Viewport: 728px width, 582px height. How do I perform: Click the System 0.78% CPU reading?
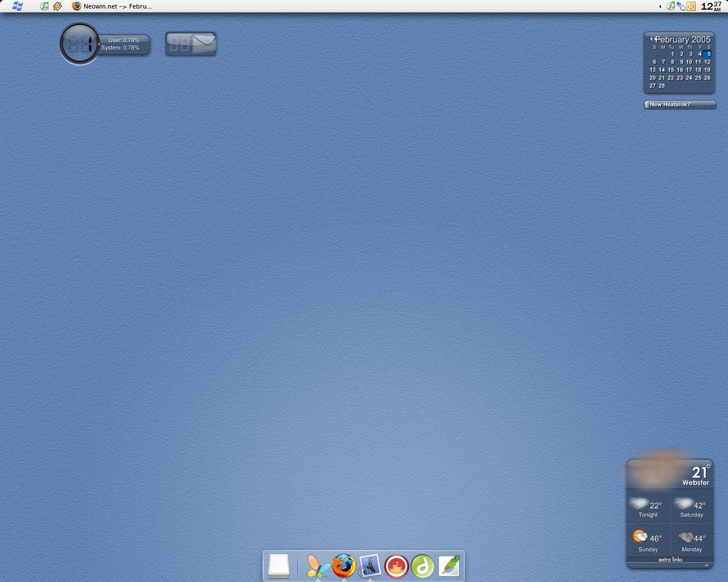(121, 48)
